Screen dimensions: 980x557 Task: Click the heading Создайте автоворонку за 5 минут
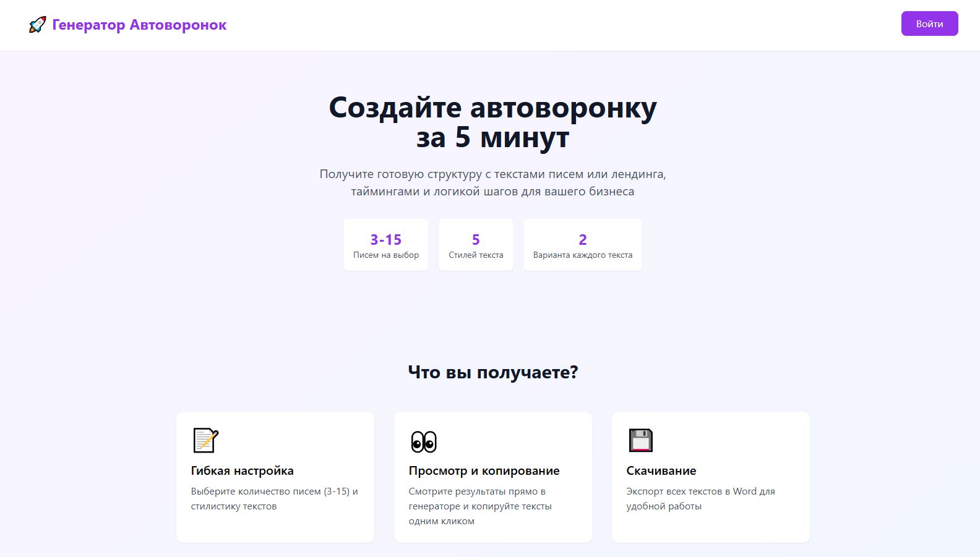click(492, 122)
